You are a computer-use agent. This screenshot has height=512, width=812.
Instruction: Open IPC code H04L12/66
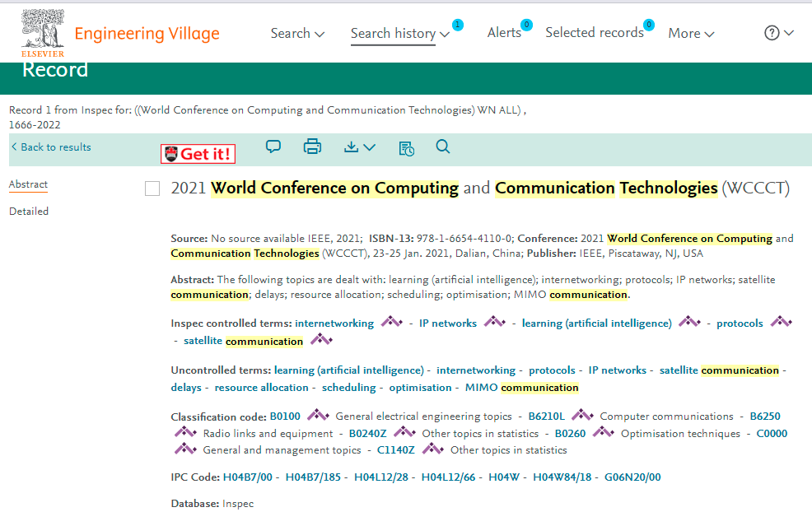pos(449,477)
